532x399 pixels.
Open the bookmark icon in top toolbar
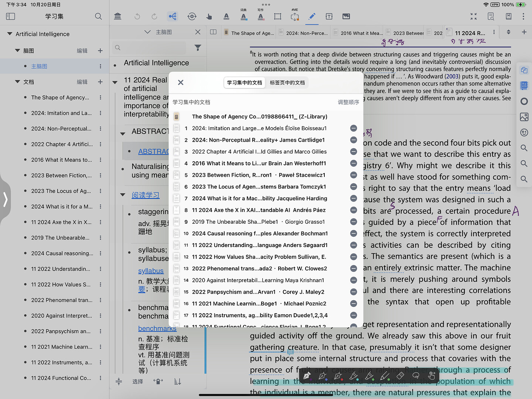(x=508, y=16)
